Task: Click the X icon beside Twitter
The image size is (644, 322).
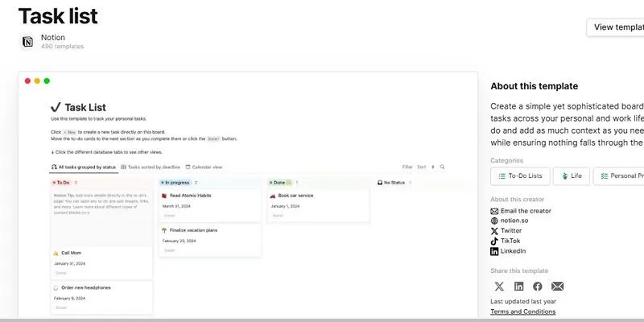Action: (x=494, y=231)
